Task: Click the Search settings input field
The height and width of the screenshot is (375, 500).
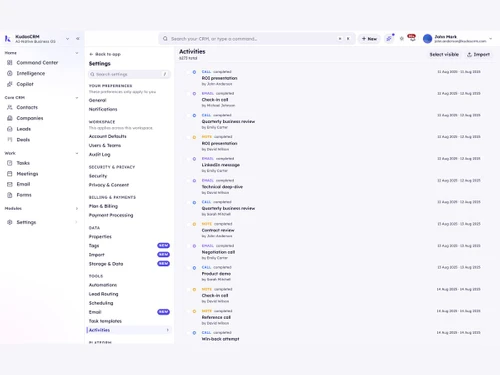Action: (129, 74)
